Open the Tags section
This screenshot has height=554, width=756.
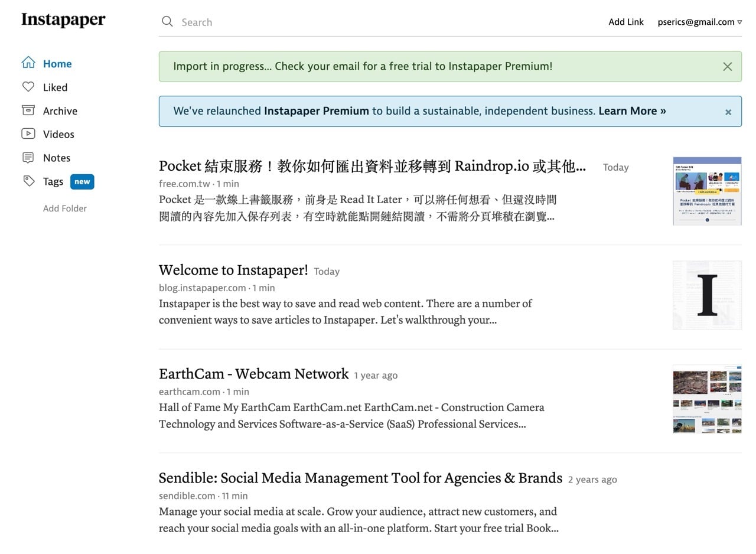pyautogui.click(x=53, y=182)
